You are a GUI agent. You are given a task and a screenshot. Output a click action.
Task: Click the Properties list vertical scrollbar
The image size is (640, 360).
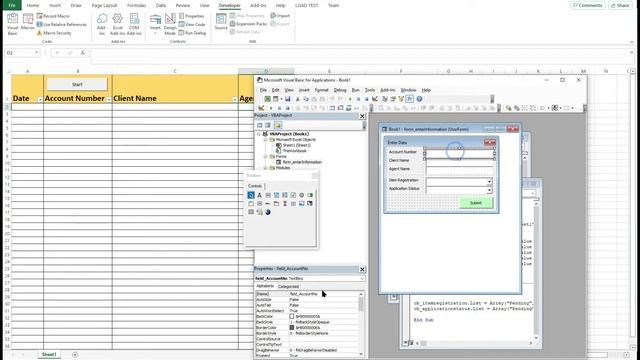click(x=361, y=324)
